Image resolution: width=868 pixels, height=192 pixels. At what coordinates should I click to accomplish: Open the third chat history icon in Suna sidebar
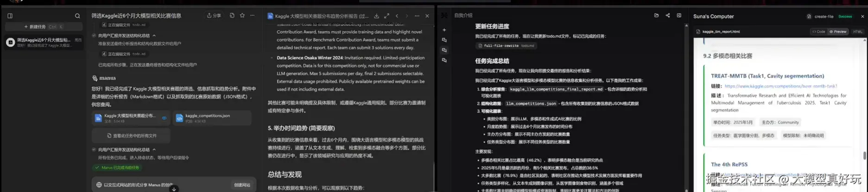[x=444, y=60]
